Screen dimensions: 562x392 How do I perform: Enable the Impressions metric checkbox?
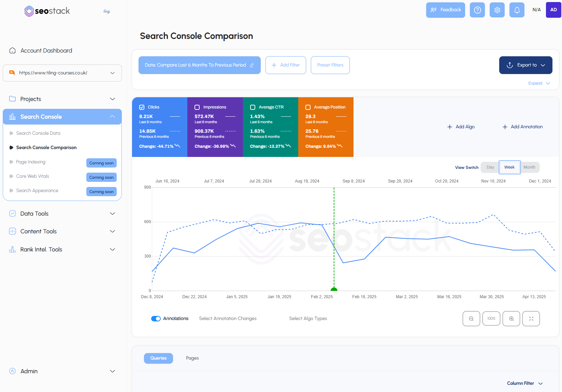197,107
